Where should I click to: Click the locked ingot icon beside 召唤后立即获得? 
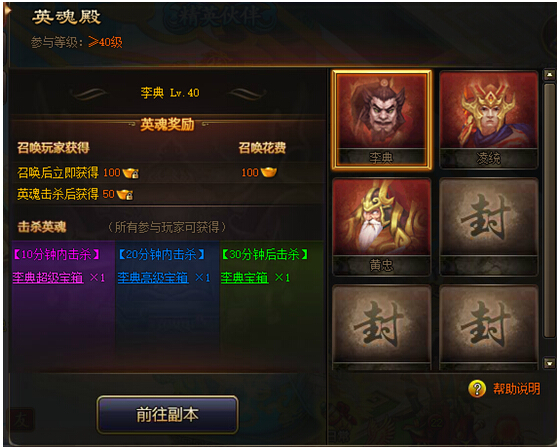[131, 173]
